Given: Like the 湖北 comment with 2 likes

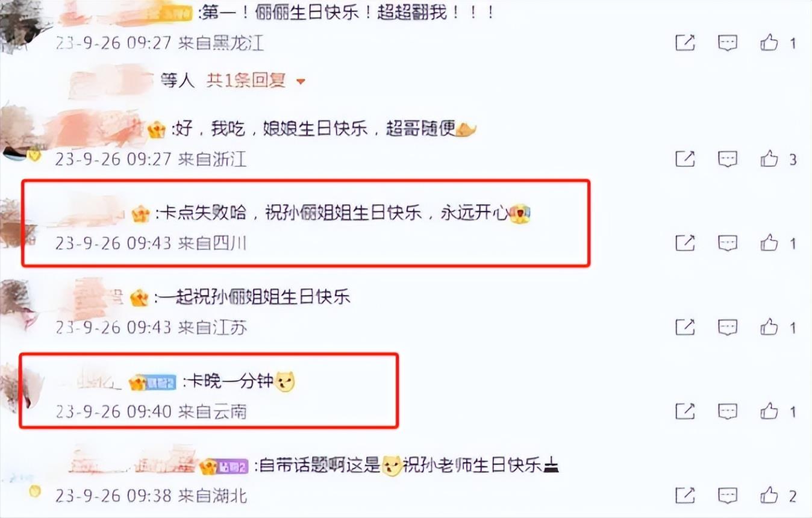Looking at the screenshot, I should [769, 496].
